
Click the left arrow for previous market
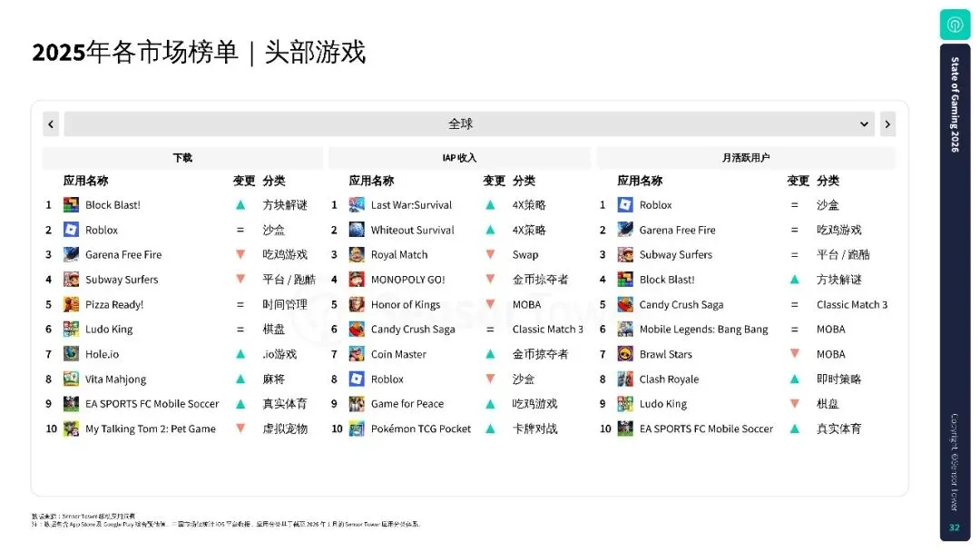[x=50, y=123]
